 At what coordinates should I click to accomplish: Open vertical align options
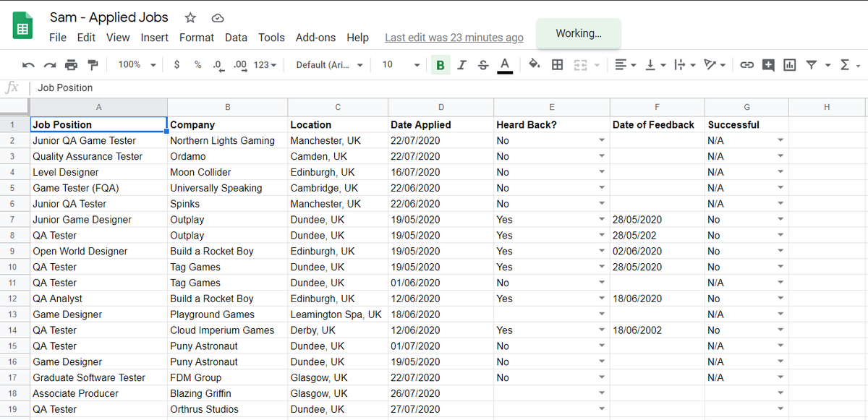click(655, 65)
